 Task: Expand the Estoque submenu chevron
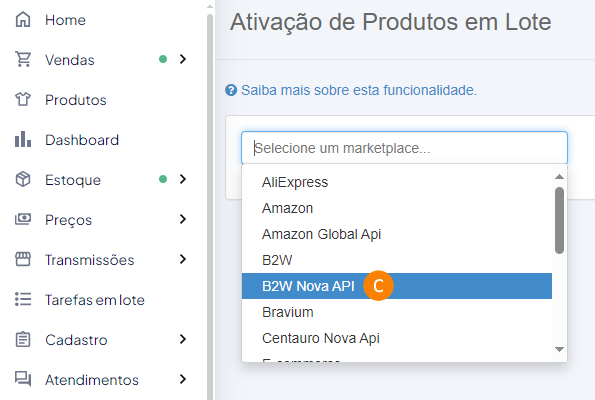pos(183,179)
